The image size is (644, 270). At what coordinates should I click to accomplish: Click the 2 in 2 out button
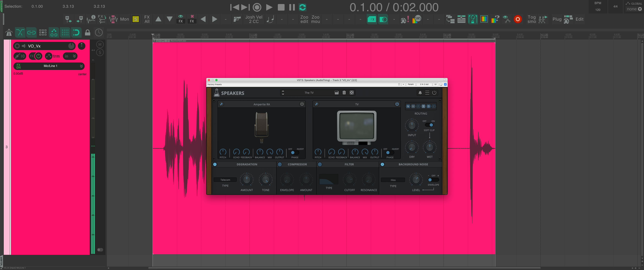[x=424, y=84]
